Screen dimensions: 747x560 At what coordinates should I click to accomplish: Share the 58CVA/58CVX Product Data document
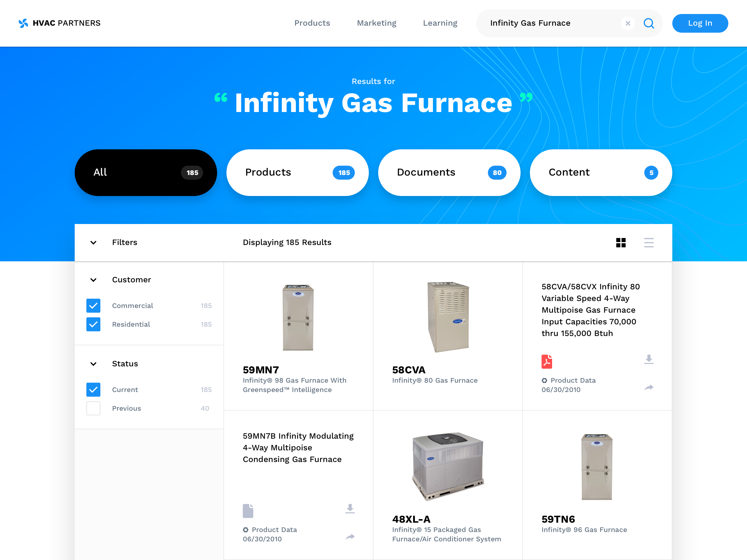[x=649, y=387]
